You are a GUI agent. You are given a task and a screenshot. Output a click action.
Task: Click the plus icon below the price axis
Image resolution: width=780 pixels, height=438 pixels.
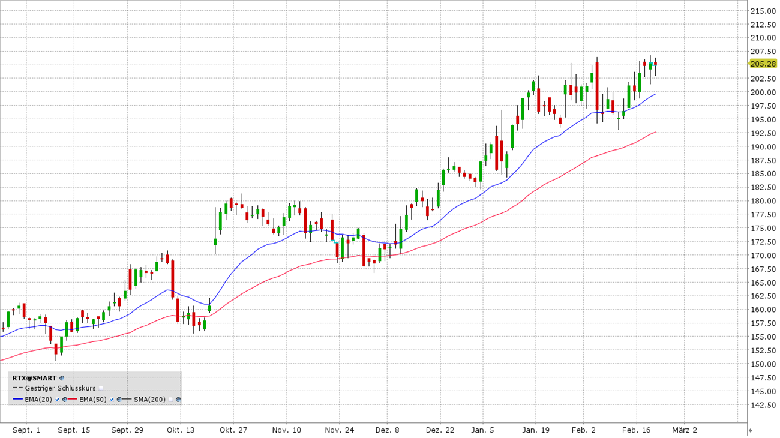pyautogui.click(x=750, y=430)
